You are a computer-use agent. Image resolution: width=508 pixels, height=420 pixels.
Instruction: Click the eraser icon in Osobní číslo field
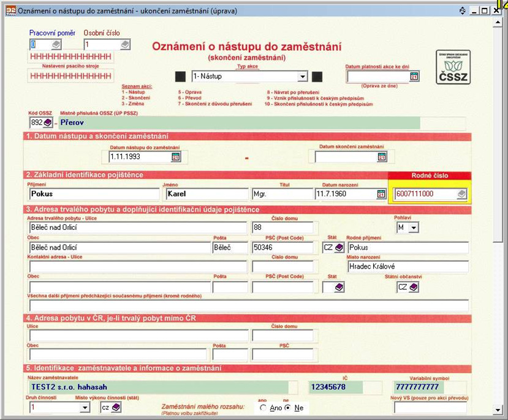click(x=125, y=44)
